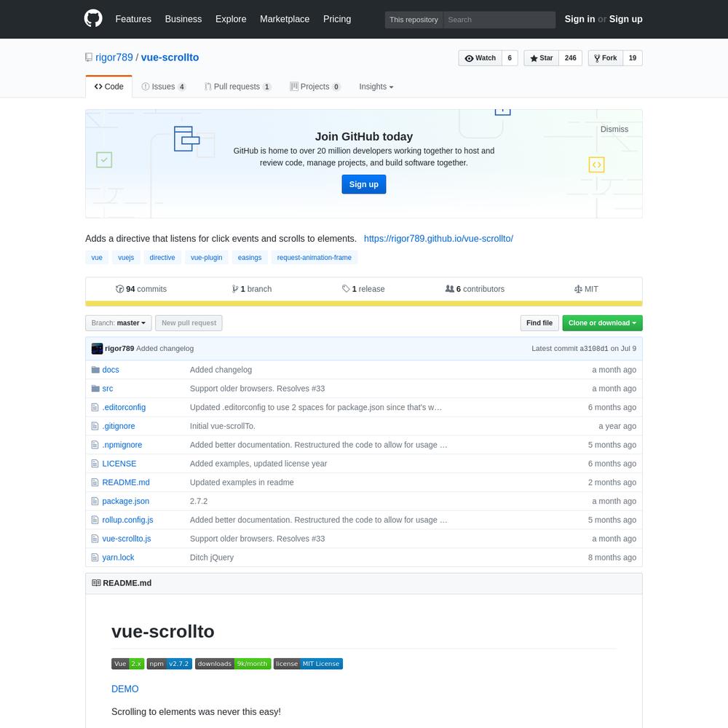Fork the repository
This screenshot has width=728, height=728.
point(606,58)
